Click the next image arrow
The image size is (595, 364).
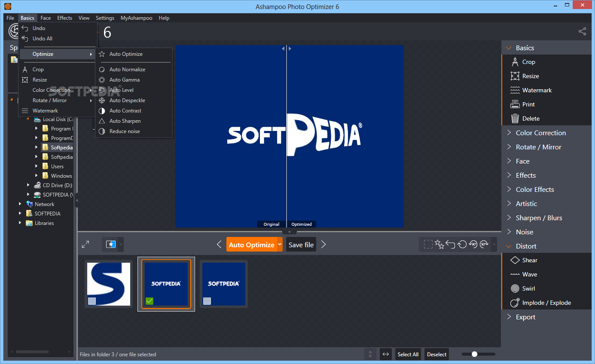pyautogui.click(x=323, y=244)
